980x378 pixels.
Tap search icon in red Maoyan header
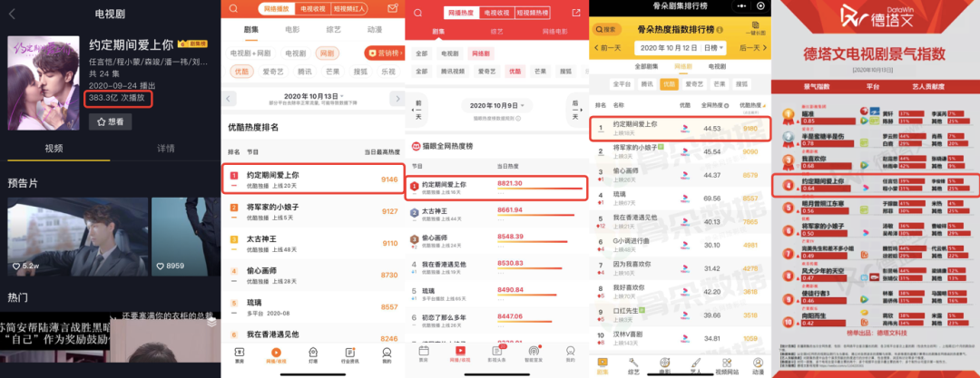[x=418, y=13]
